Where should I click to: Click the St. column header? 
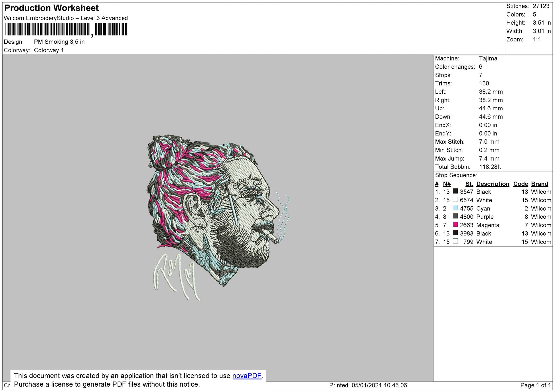[469, 184]
